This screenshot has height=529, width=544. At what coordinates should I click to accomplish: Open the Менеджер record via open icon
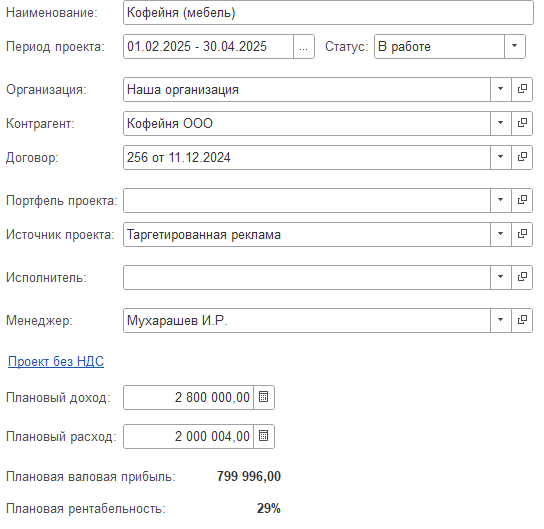(x=522, y=320)
